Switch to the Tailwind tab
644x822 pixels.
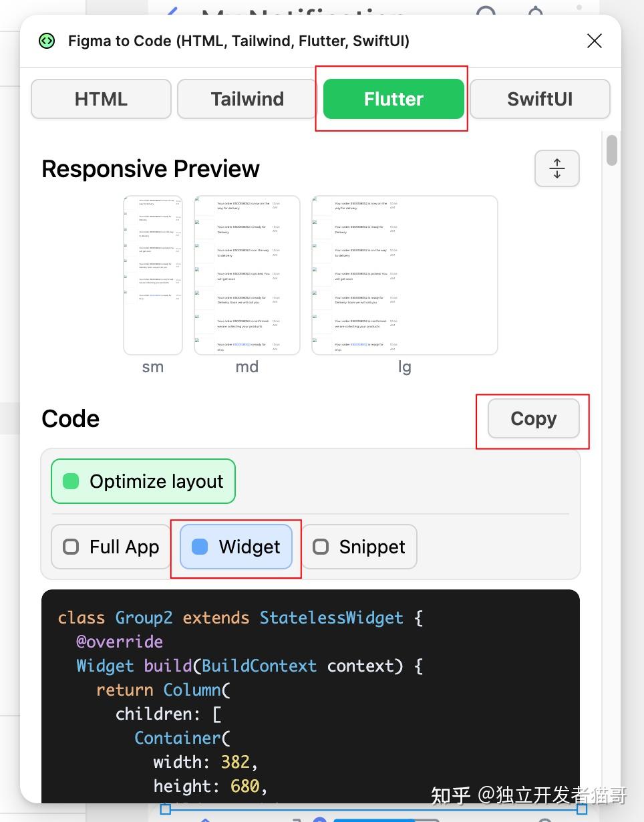(247, 99)
